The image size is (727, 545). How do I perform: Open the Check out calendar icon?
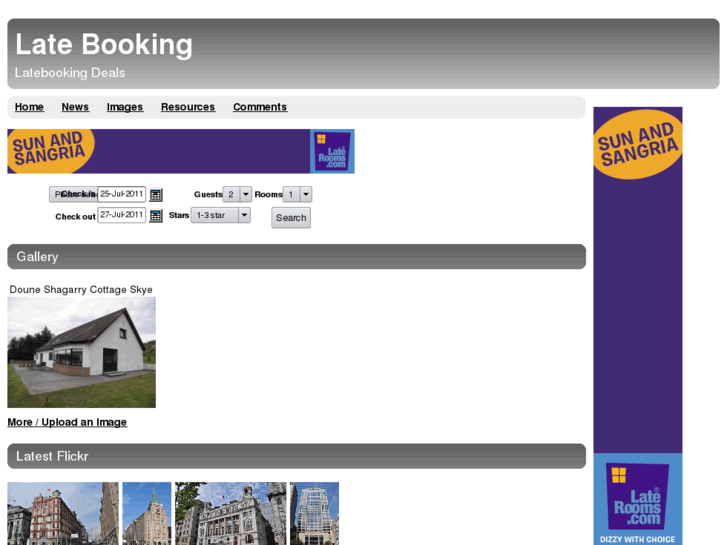pos(156,216)
